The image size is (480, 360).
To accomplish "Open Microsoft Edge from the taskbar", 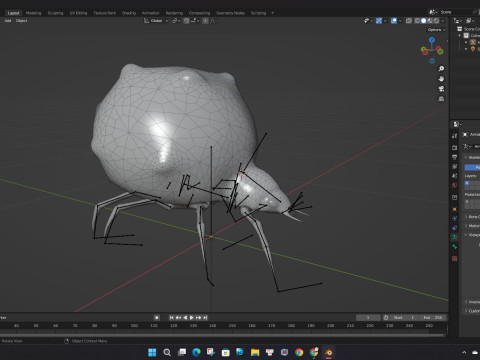I will [196, 352].
